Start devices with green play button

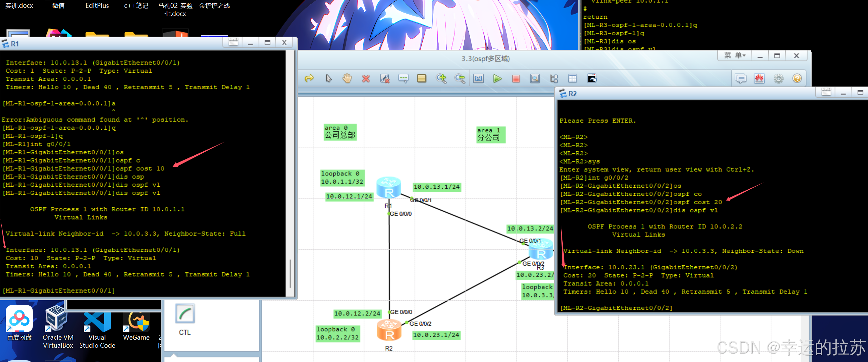point(497,78)
